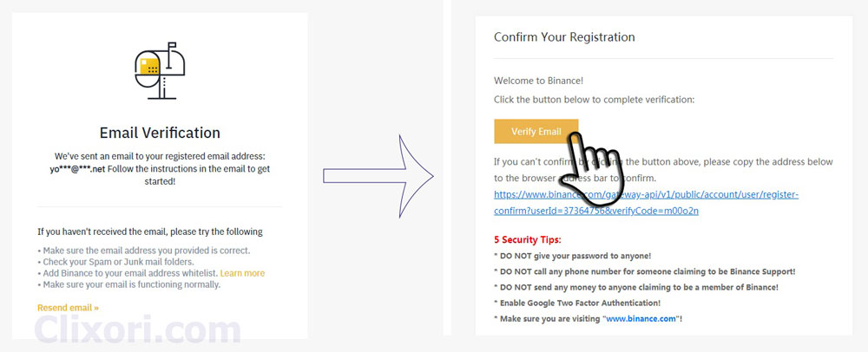Click the DO NOT give your password tip

[572, 256]
